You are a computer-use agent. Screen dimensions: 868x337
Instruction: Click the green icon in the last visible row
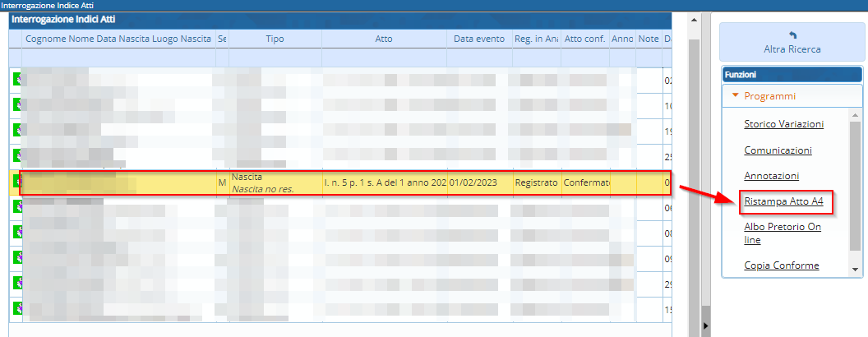coord(15,309)
